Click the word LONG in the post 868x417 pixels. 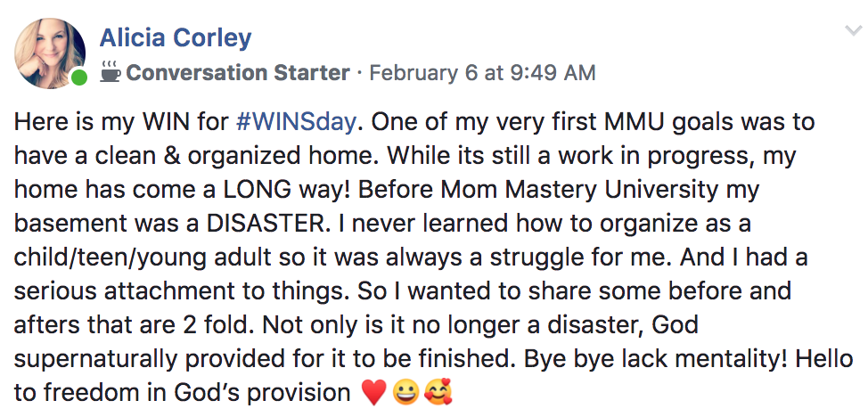[258, 190]
